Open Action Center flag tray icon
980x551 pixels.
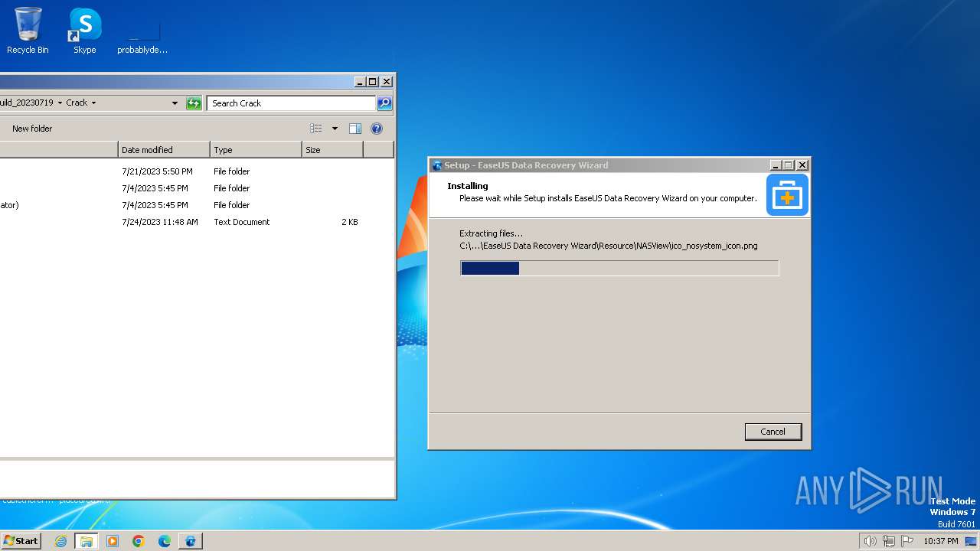[x=907, y=541]
